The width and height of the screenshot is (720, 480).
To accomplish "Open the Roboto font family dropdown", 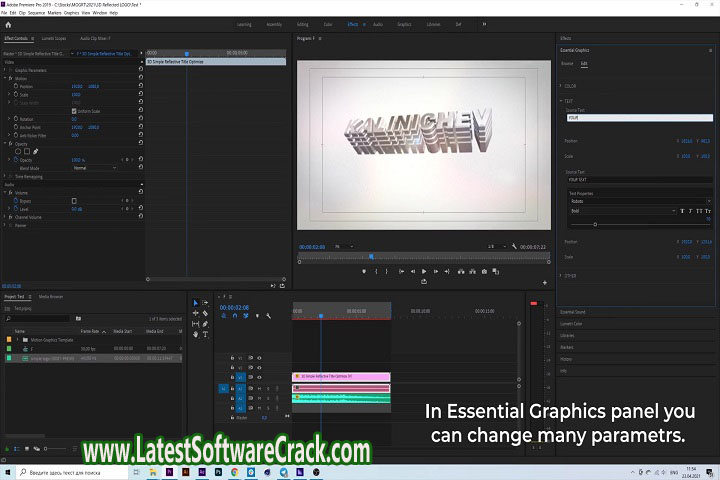I will pos(640,201).
